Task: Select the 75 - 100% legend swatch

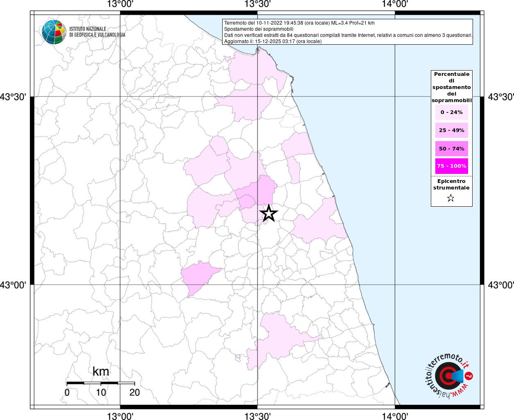Action: click(451, 166)
